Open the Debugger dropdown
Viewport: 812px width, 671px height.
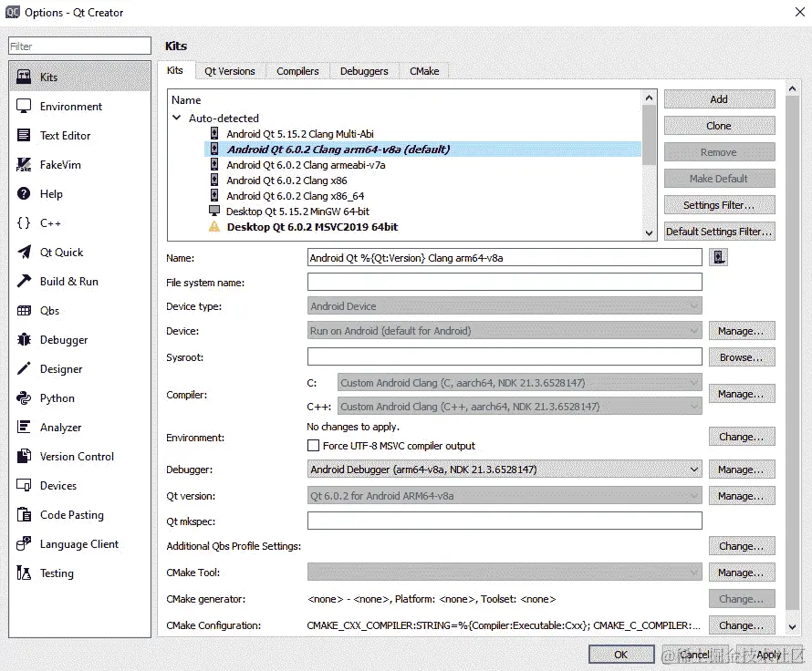coord(505,470)
